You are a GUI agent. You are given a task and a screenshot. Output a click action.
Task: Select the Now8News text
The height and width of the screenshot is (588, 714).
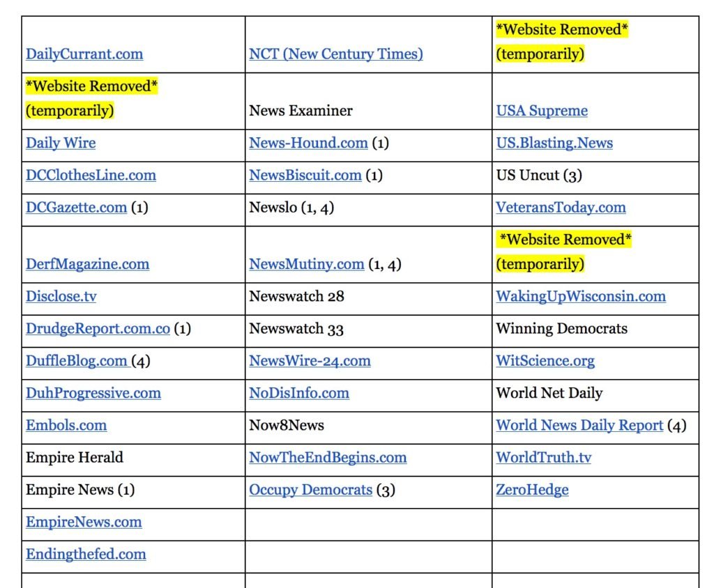287,425
